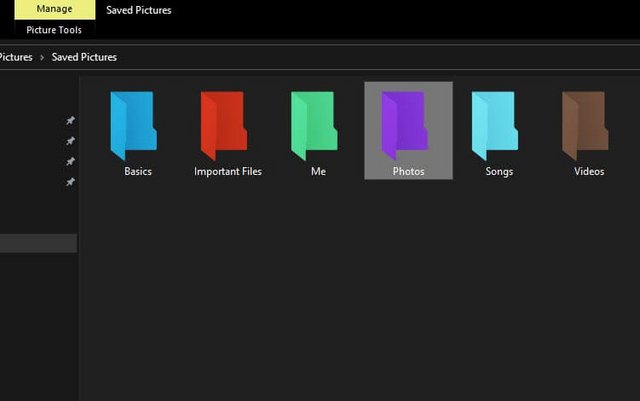Click the fourth pin icon in sidebar

pyautogui.click(x=71, y=182)
